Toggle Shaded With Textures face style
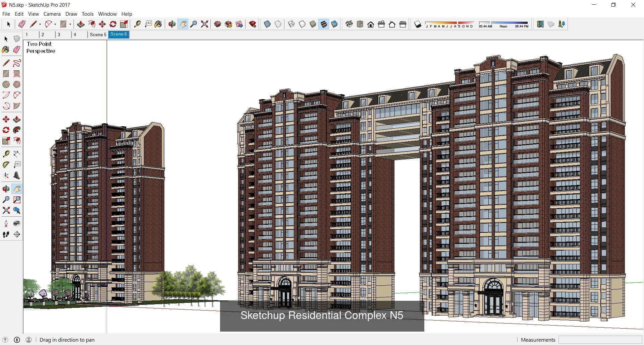This screenshot has width=644, height=345. pyautogui.click(x=324, y=24)
